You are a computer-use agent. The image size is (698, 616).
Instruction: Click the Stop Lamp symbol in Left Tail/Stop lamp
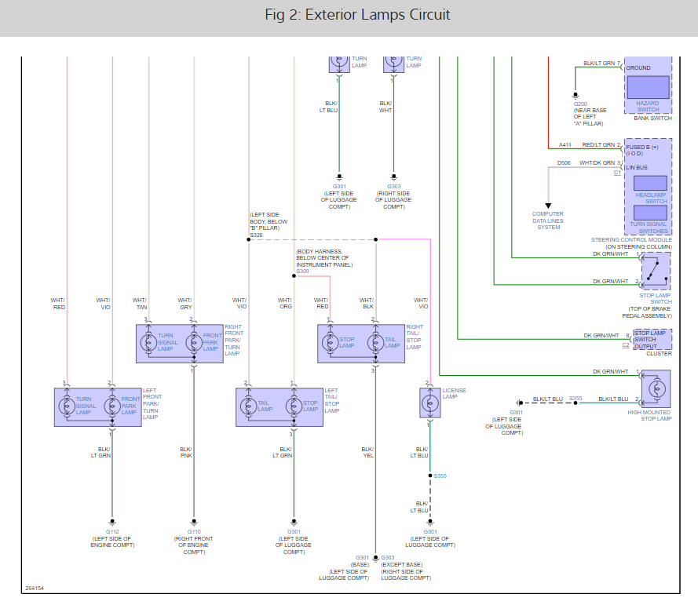294,406
